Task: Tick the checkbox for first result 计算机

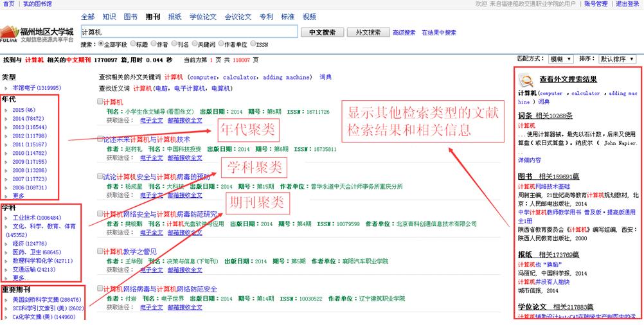Action: pos(100,101)
